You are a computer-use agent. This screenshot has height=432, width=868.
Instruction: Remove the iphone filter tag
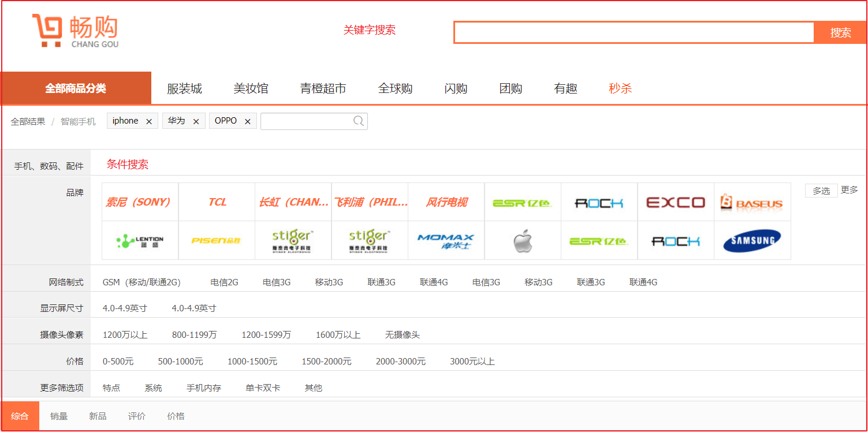(x=149, y=121)
